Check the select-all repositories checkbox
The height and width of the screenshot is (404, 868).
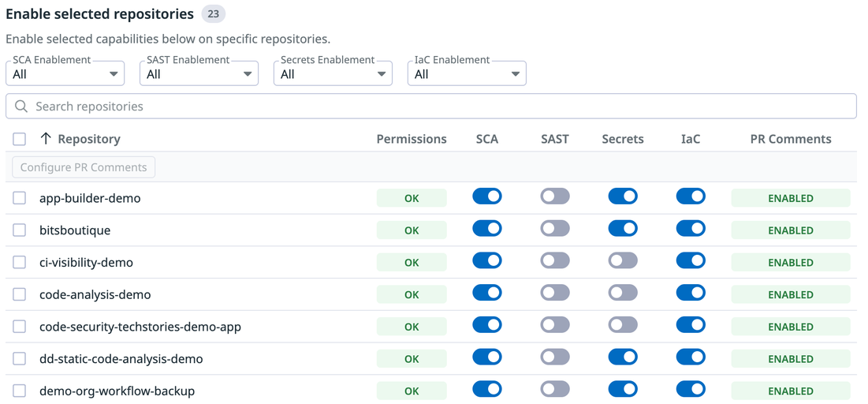pos(20,139)
